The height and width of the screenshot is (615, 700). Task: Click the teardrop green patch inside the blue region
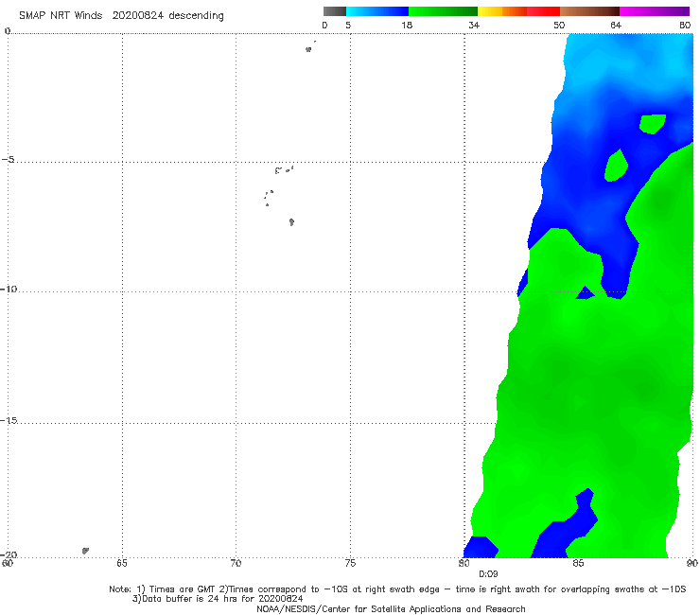pos(616,166)
